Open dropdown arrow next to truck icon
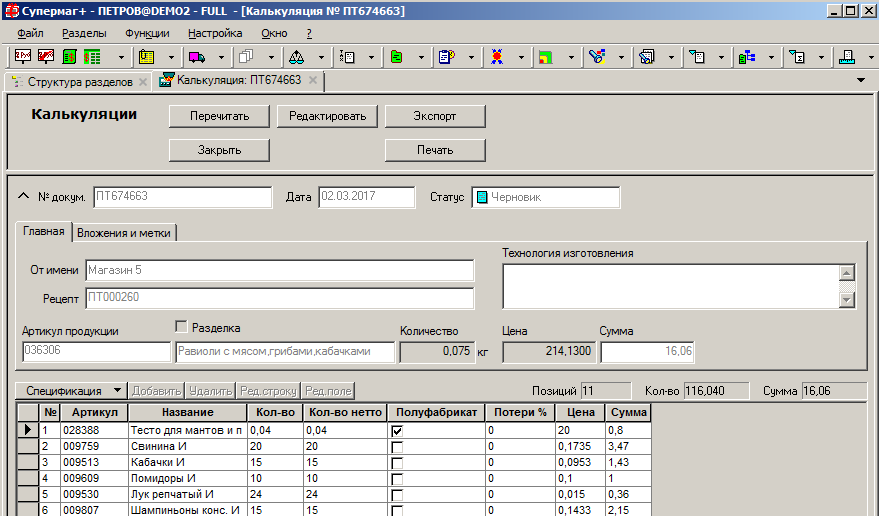The height and width of the screenshot is (516, 879). coord(221,57)
